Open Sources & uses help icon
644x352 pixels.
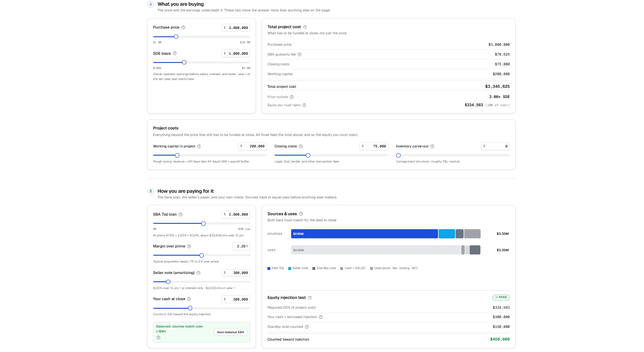click(x=301, y=214)
